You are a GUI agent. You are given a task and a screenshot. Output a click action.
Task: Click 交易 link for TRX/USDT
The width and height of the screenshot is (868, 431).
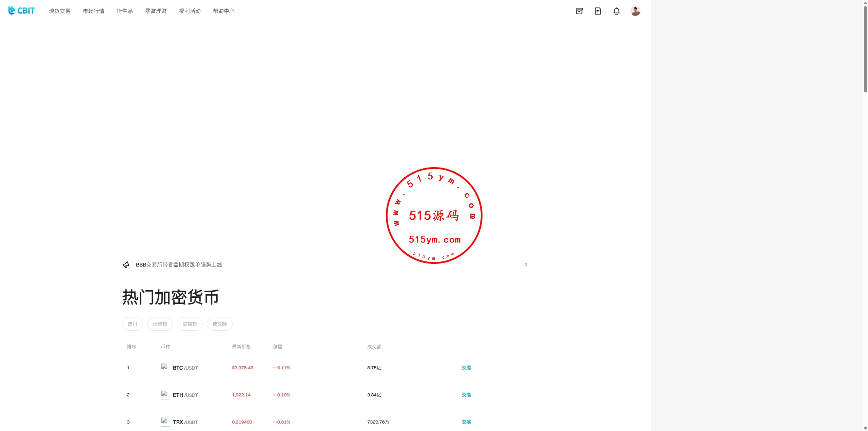point(466,422)
